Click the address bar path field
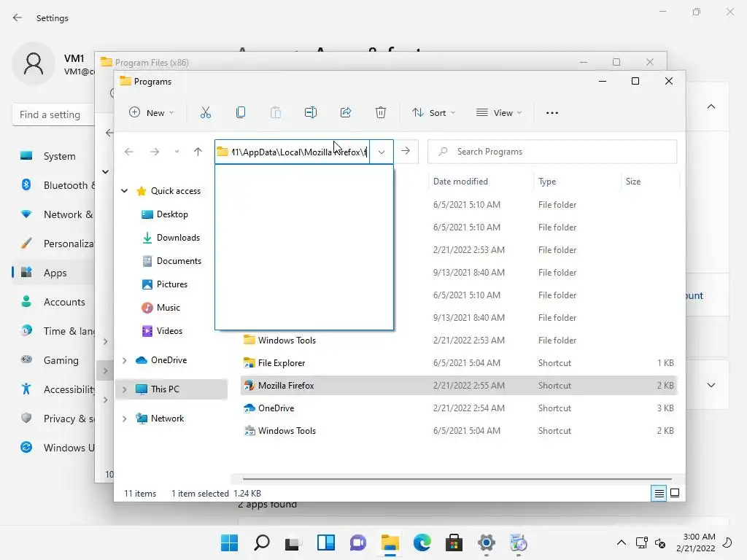This screenshot has height=560, width=747. [x=292, y=152]
